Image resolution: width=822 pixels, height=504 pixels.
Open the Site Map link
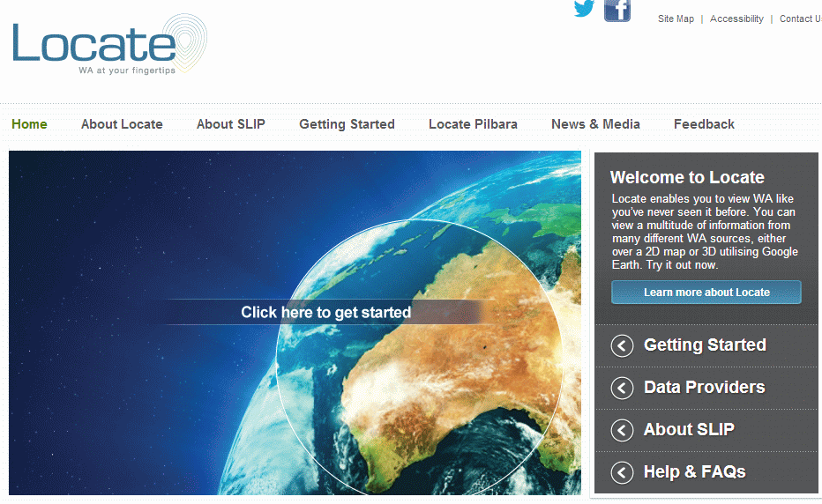coord(676,19)
